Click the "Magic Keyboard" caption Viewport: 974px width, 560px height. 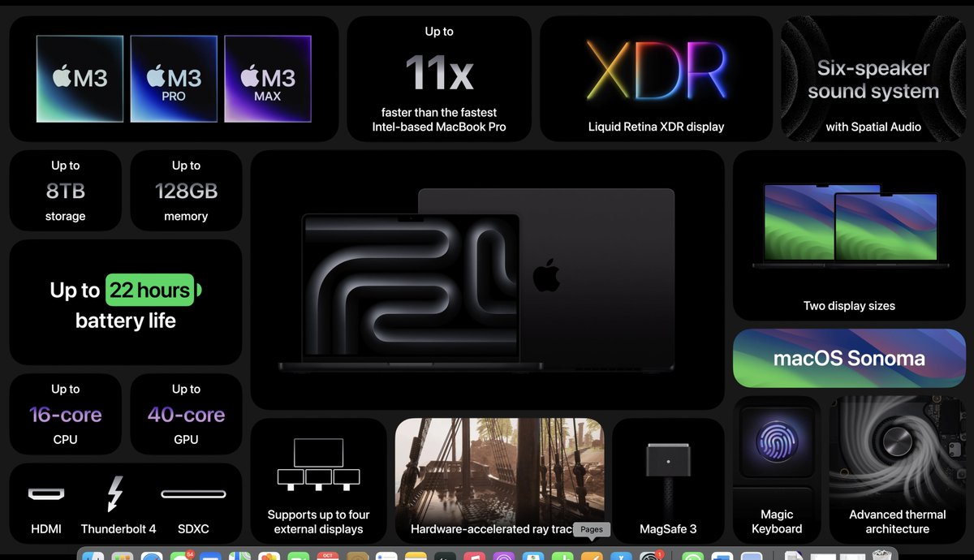[777, 522]
